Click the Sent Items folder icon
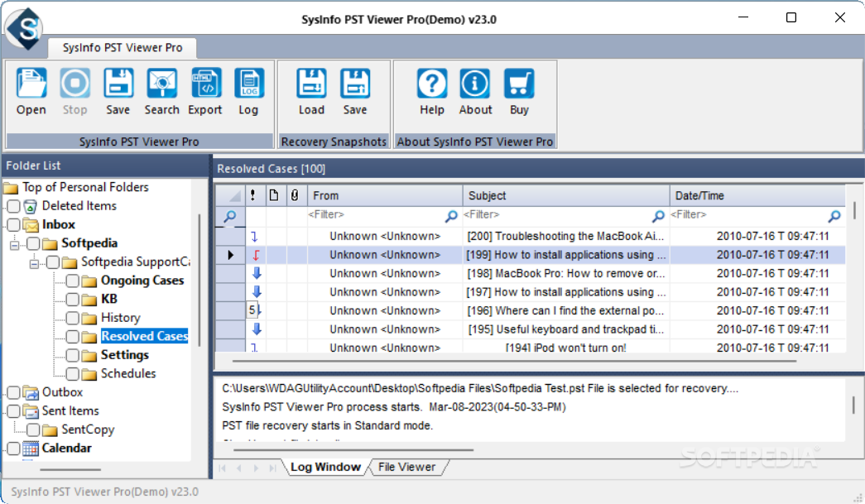 point(31,411)
